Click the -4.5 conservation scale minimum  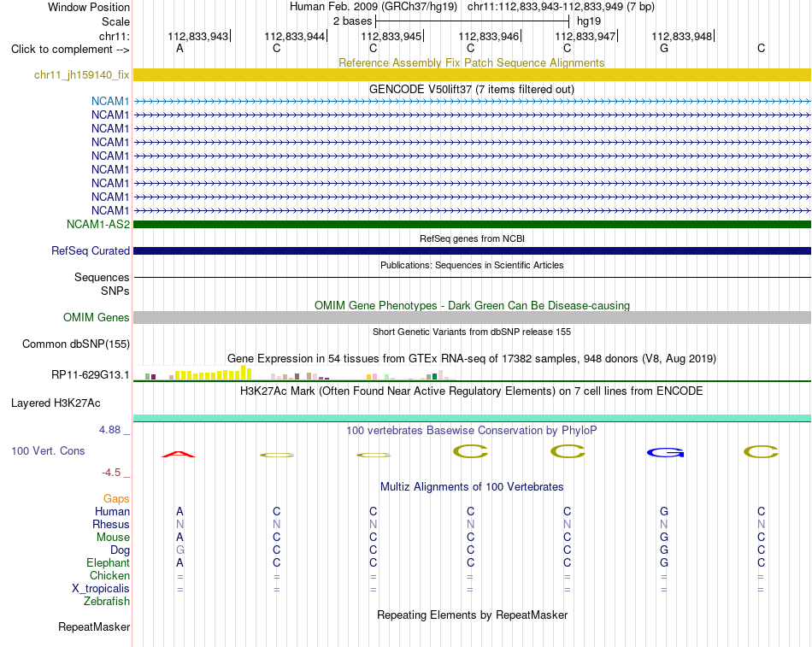(x=111, y=473)
